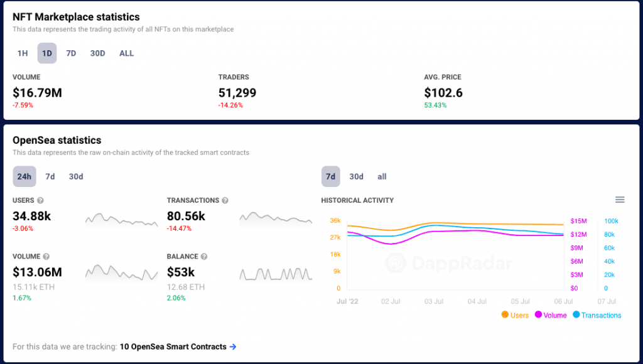Switch historical activity chart to 30d

(x=356, y=177)
